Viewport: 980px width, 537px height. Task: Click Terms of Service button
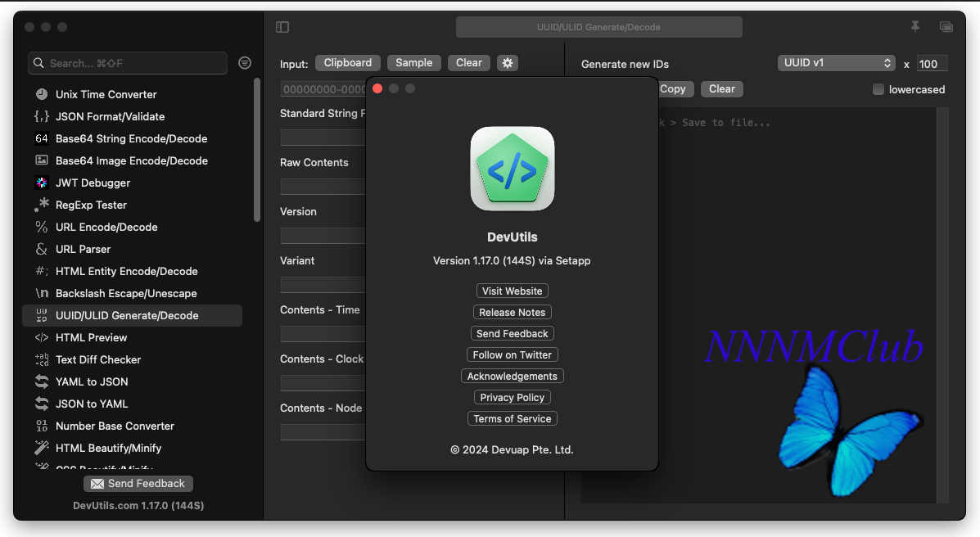click(513, 418)
